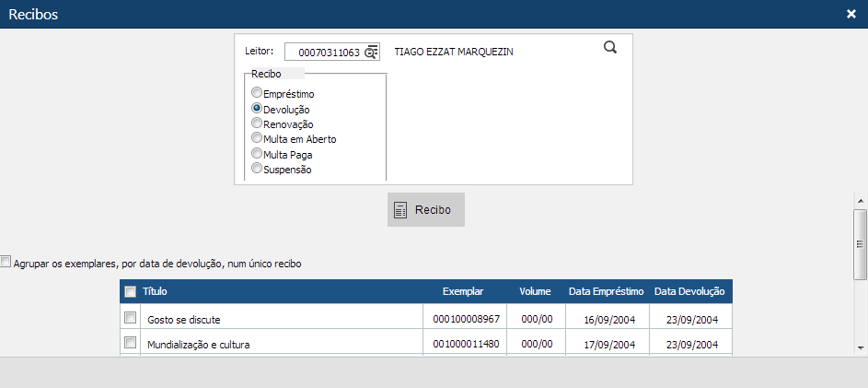The width and height of the screenshot is (868, 388).
Task: Close the Recibos dialog
Action: tap(851, 13)
